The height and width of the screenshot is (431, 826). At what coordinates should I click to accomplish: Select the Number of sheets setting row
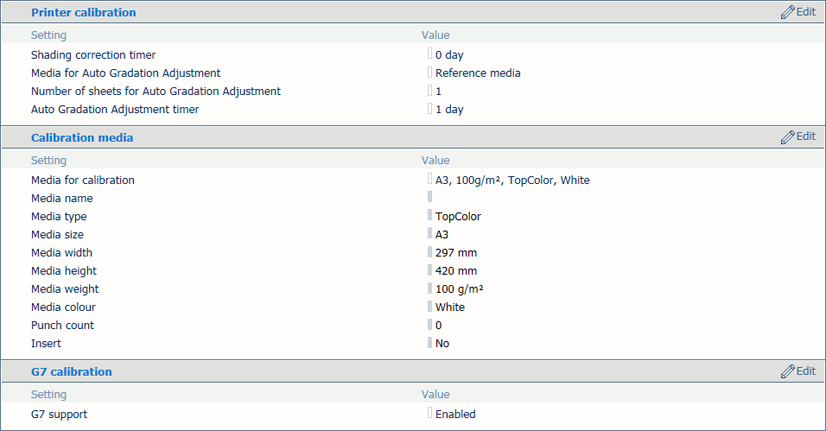pyautogui.click(x=413, y=91)
